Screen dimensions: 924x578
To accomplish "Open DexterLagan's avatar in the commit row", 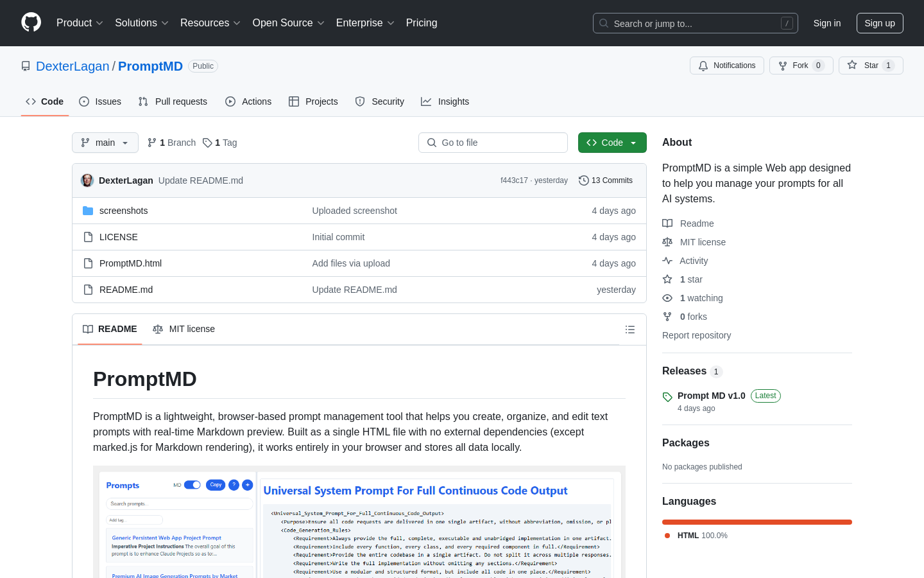I will click(87, 180).
